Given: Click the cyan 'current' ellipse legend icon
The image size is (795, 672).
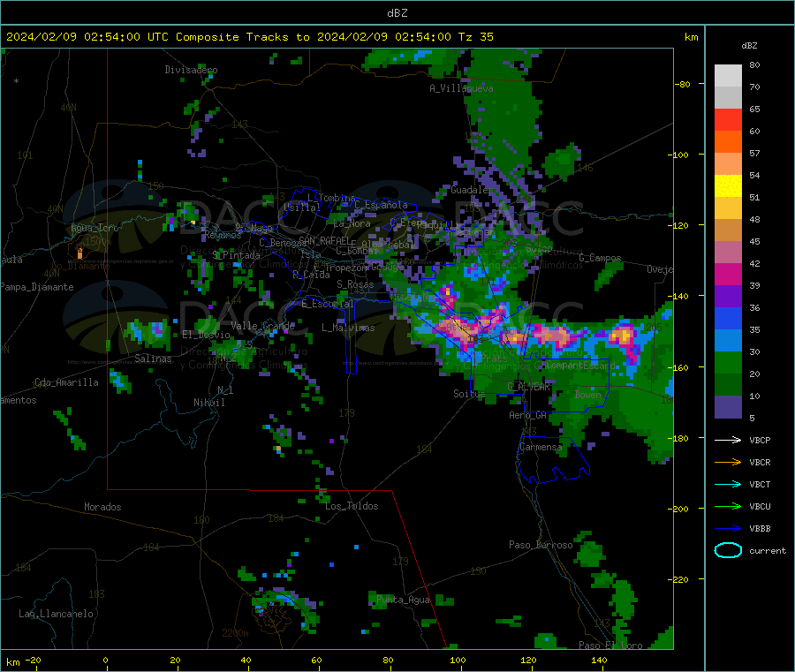Looking at the screenshot, I should coord(728,550).
